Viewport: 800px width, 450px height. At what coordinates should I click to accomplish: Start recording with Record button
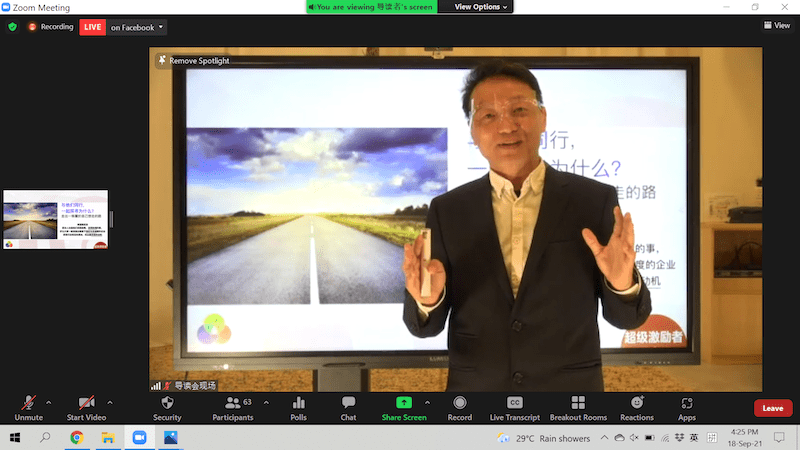tap(460, 407)
